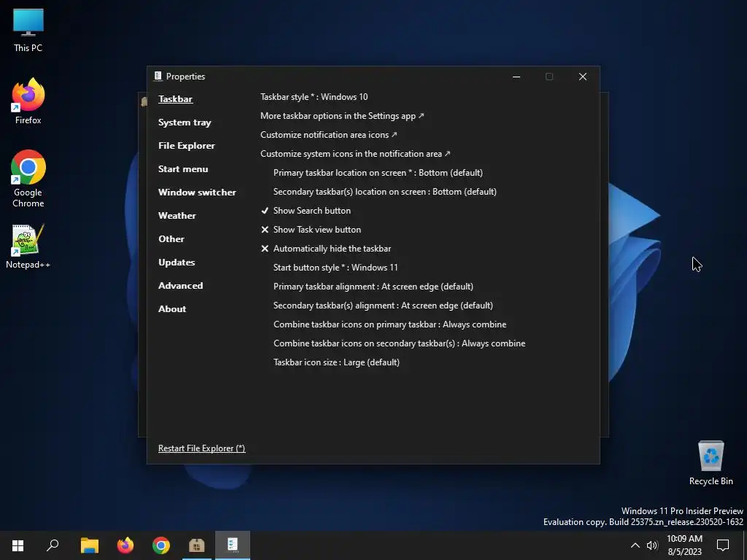Select the Other section
Image resolution: width=747 pixels, height=560 pixels.
171,239
